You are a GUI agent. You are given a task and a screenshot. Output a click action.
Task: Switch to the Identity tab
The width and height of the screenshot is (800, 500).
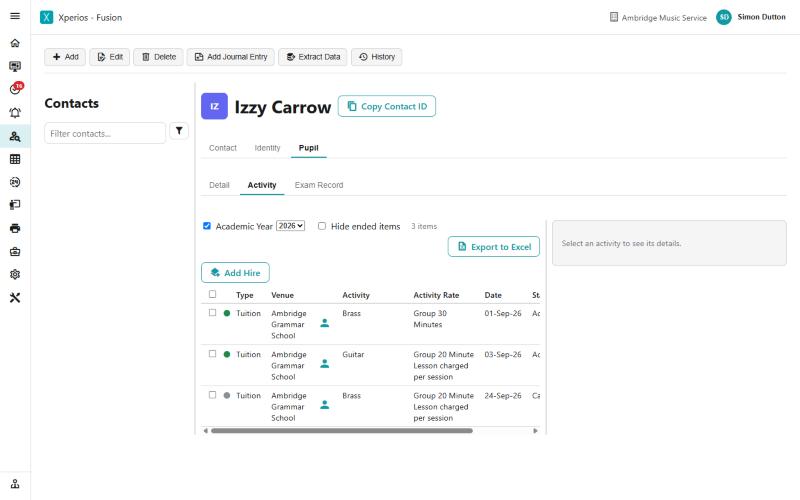pyautogui.click(x=267, y=148)
